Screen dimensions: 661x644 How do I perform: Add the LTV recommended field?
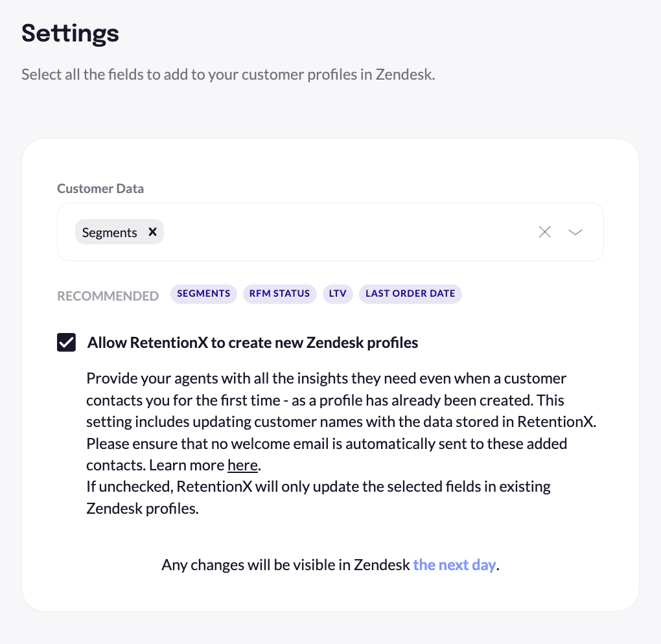coord(338,293)
